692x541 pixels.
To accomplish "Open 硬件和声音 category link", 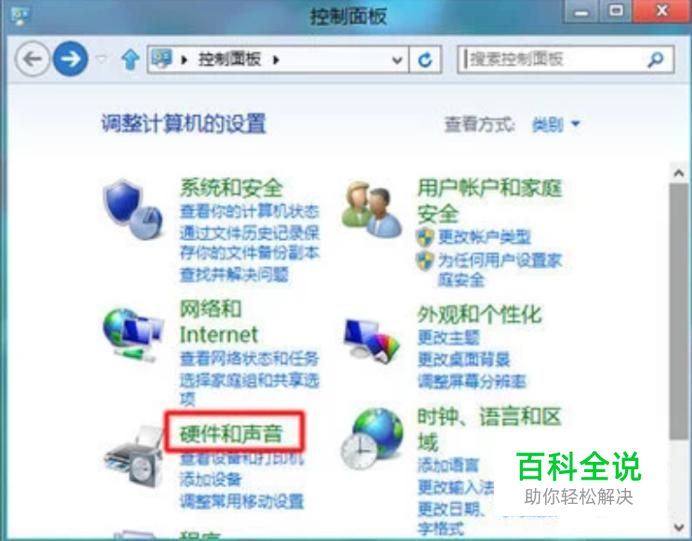I will coord(231,433).
